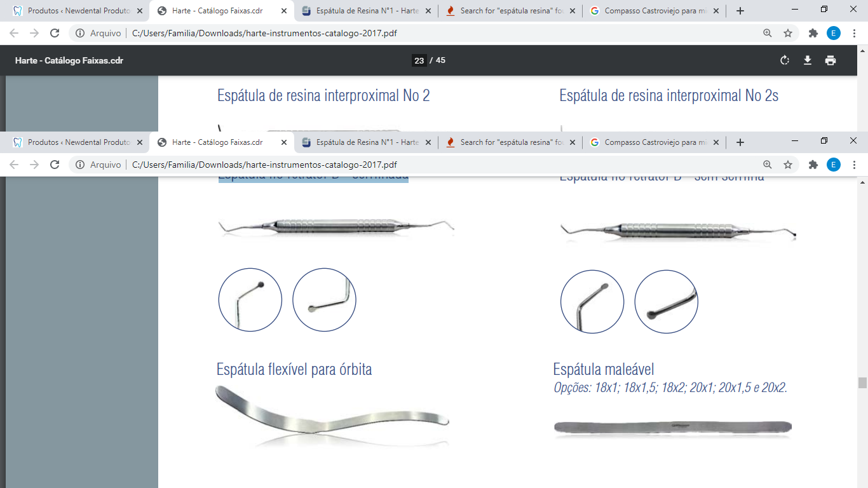Click zoom magnifier icon in topmost address bar
Screen dimensions: 868x488
tap(768, 33)
